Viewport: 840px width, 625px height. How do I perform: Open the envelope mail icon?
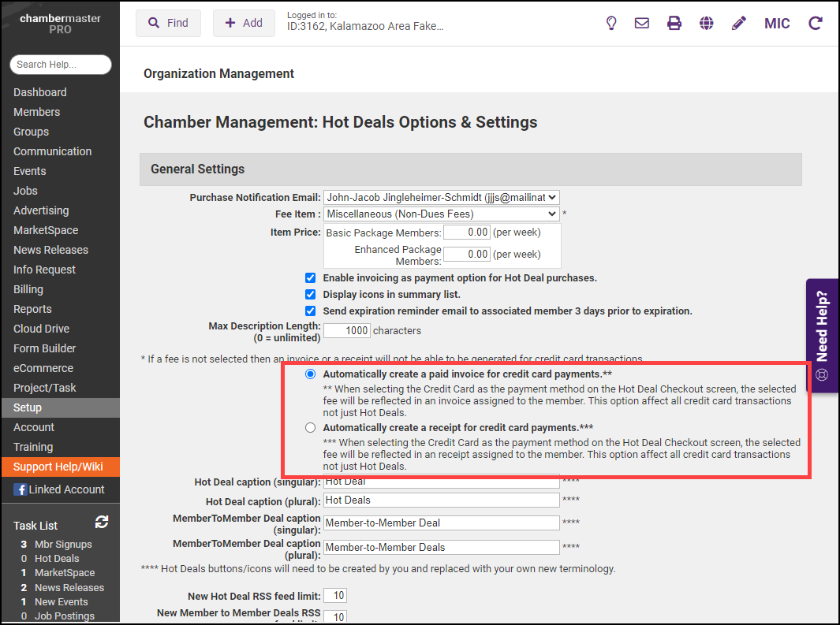tap(642, 23)
